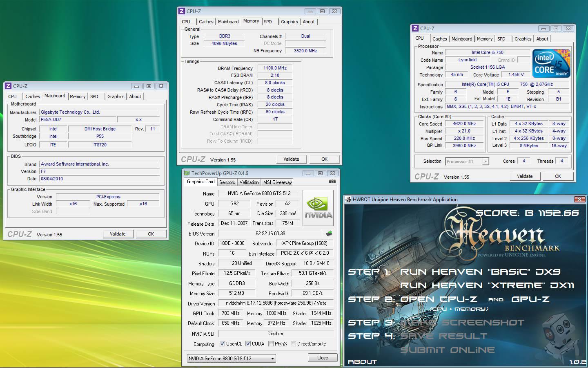This screenshot has height=368, width=588.
Task: Click CAS# Latency 8.0 clocks value
Action: tap(275, 83)
